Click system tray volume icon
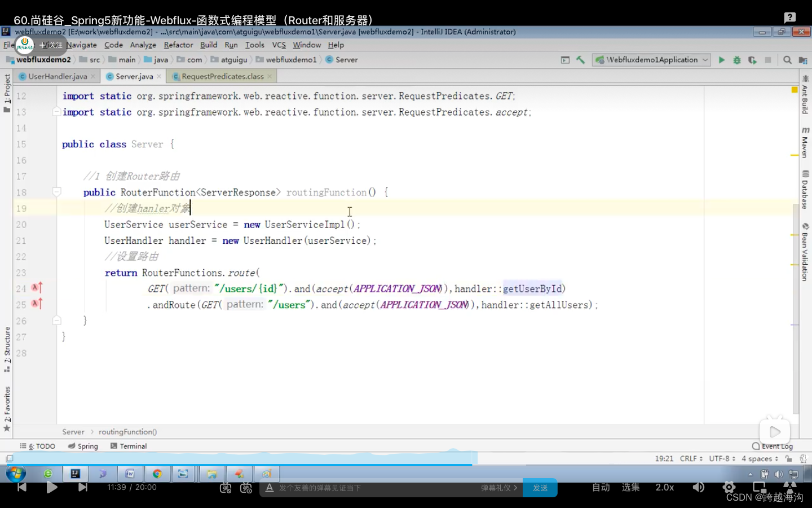This screenshot has height=508, width=812. pos(779,474)
